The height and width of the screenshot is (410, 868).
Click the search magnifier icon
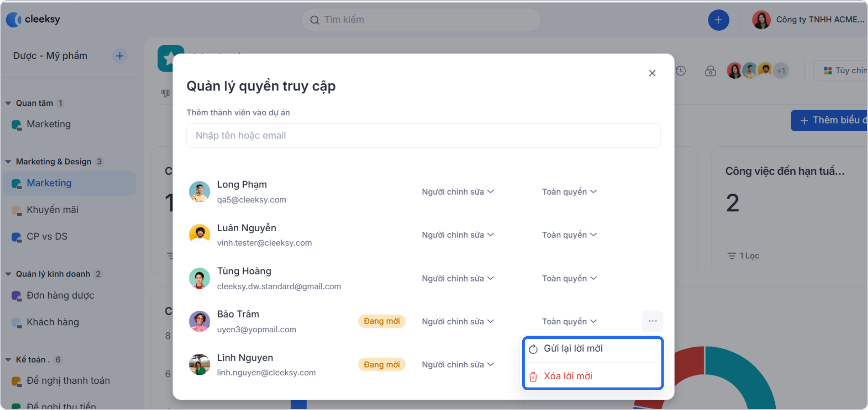pyautogui.click(x=315, y=20)
